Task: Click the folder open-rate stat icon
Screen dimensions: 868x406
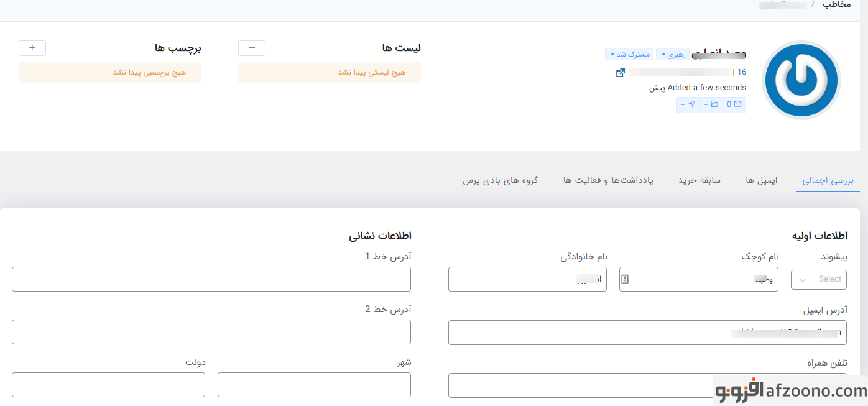Action: click(714, 104)
